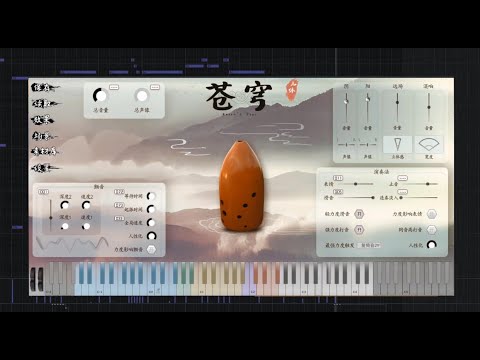Click the 最强力度触发 value field
Screen dimensions: 480x360
(370, 245)
